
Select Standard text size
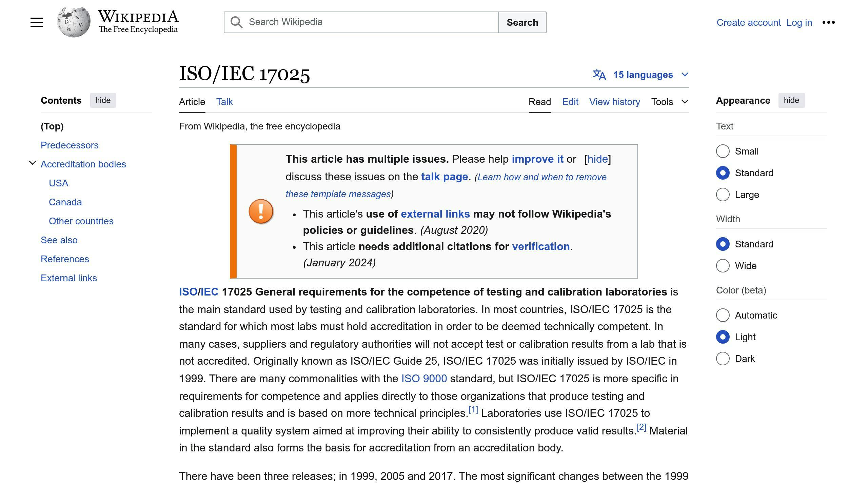click(x=723, y=173)
